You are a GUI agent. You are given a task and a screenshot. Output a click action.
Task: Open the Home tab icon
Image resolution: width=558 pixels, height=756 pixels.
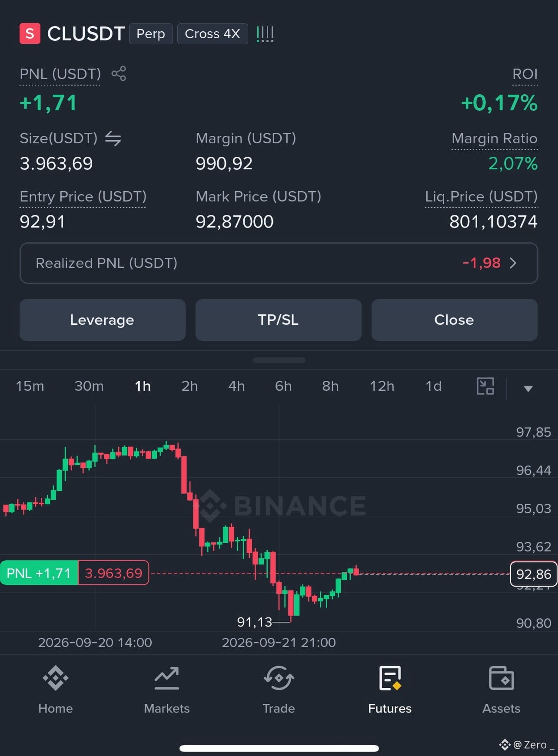click(x=56, y=678)
